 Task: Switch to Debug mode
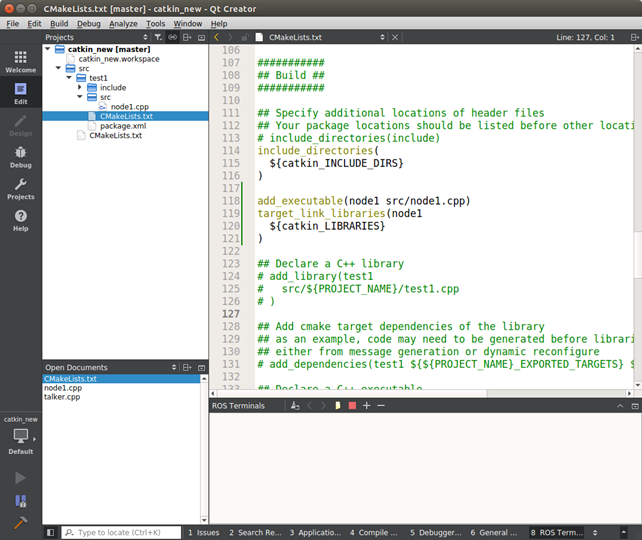[x=20, y=157]
